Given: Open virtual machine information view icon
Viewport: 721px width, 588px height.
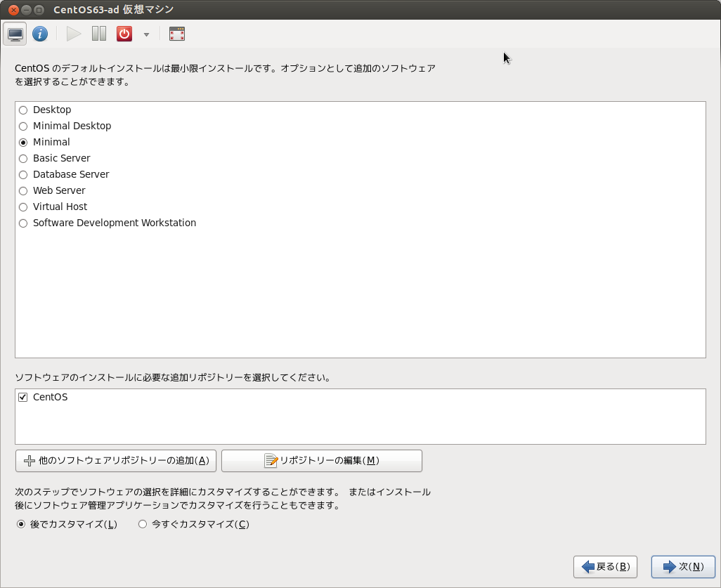Looking at the screenshot, I should tap(40, 33).
